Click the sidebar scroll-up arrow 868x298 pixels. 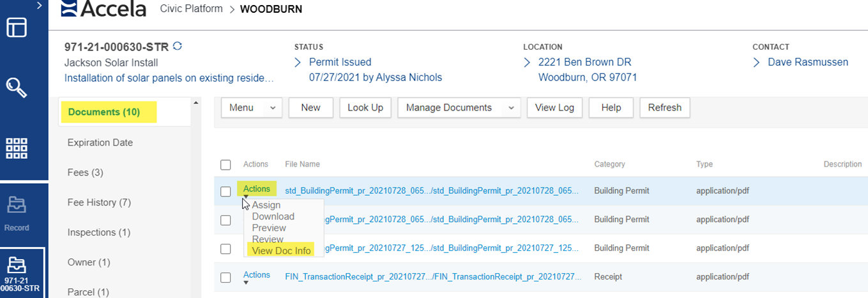click(196, 103)
